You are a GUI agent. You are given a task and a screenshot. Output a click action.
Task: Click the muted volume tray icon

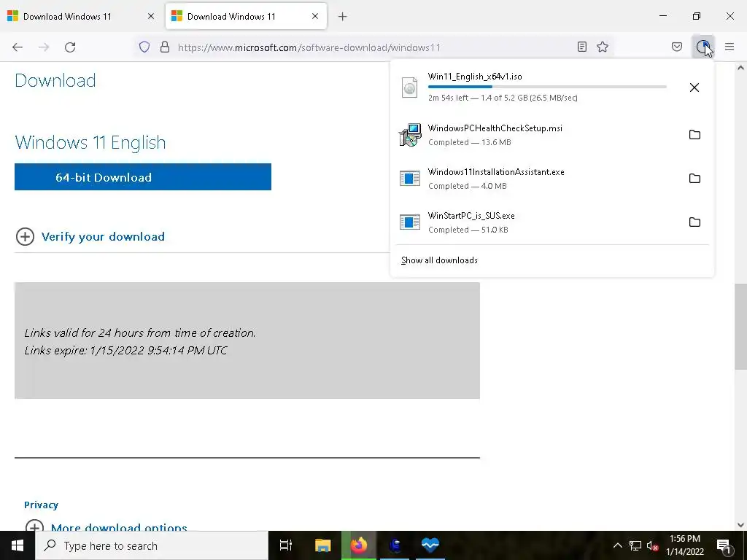[x=652, y=545]
